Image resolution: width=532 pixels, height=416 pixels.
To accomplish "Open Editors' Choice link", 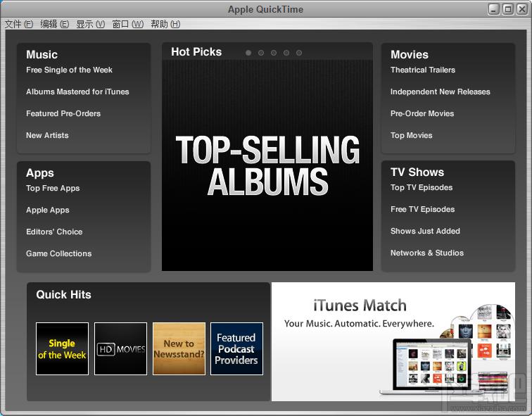I will coord(54,232).
